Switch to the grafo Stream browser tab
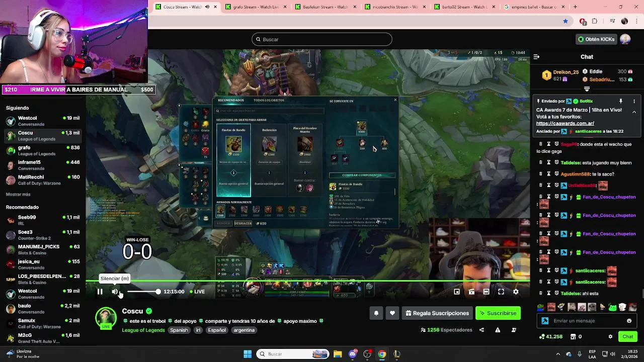644x362 pixels. 257,7
